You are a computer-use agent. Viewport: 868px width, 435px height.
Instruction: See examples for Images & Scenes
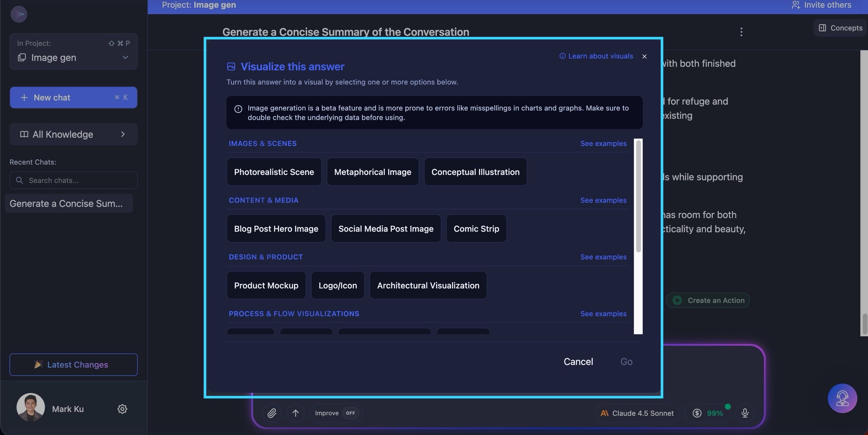click(603, 143)
